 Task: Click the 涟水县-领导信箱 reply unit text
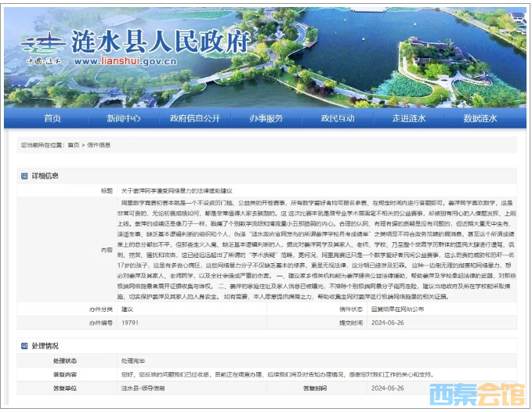[x=143, y=388]
